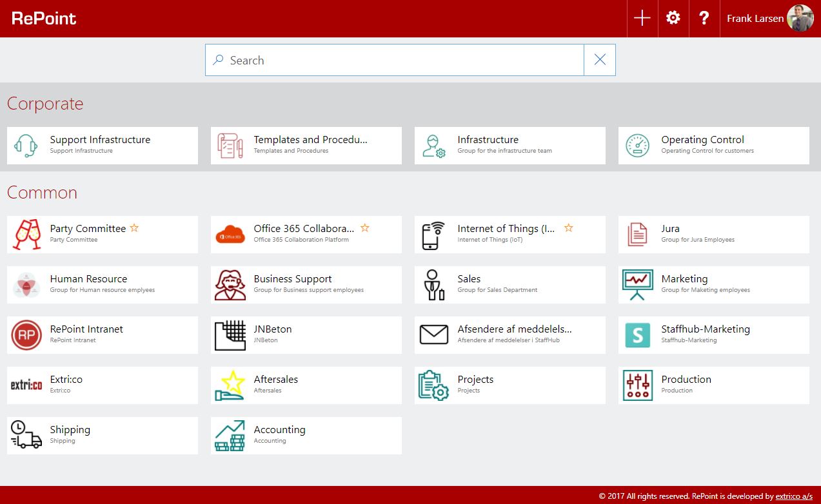This screenshot has height=504, width=821.
Task: Click the plus icon in the header
Action: click(642, 18)
